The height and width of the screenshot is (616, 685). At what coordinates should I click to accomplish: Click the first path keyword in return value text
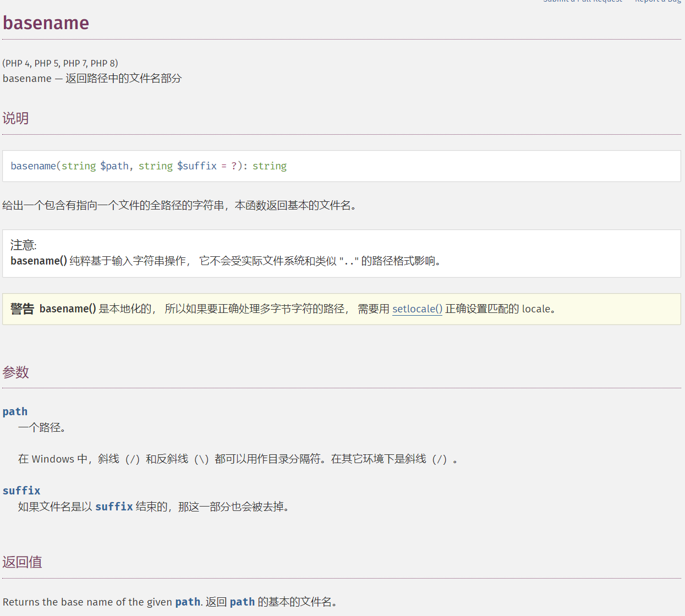(188, 602)
